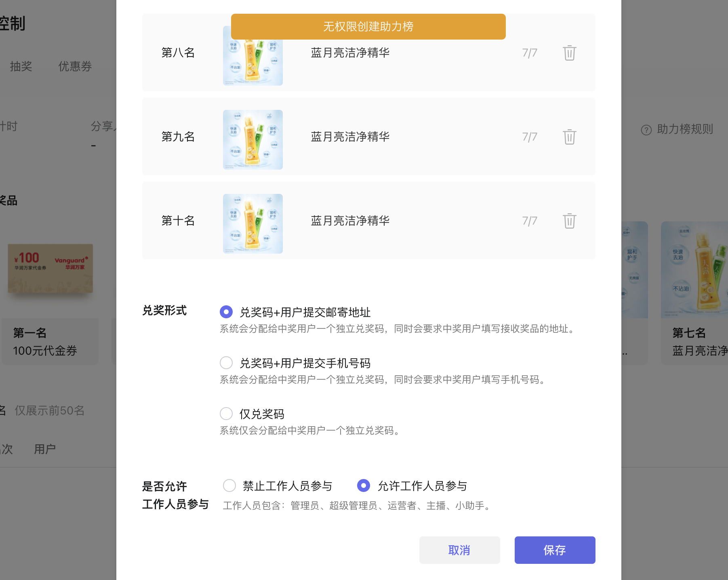
Task: Choose the 仅兑奖码 radio option
Action: click(x=226, y=414)
